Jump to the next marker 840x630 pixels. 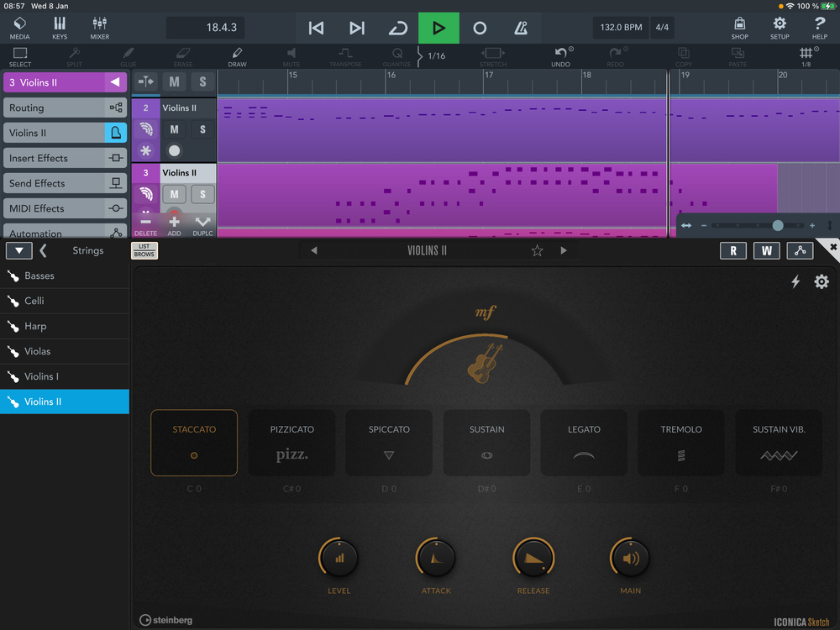[357, 28]
